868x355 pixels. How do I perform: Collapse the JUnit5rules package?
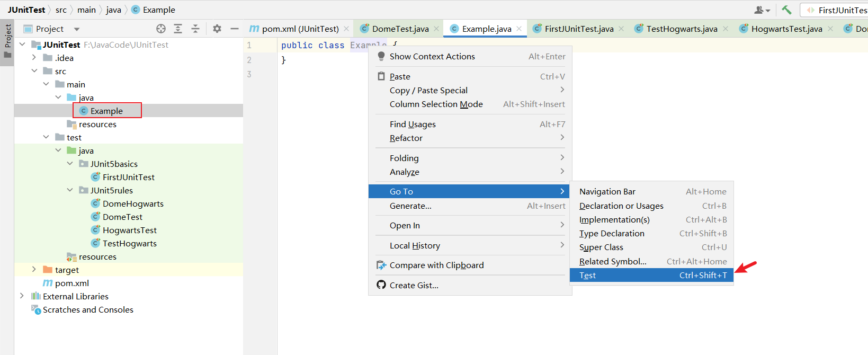70,190
